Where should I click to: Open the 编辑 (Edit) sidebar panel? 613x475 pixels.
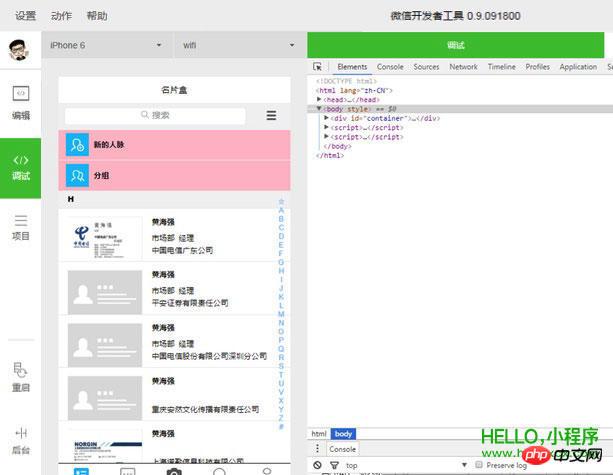[20, 102]
